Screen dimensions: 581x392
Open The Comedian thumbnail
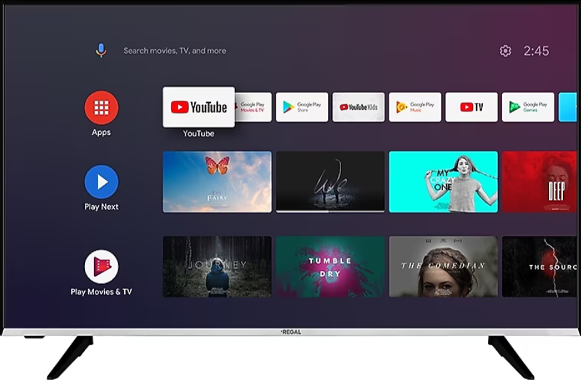point(443,266)
